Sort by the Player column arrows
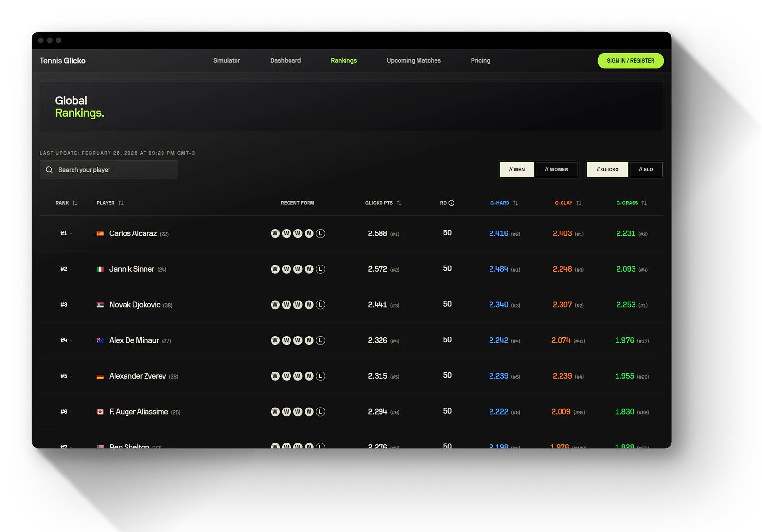 (x=121, y=203)
